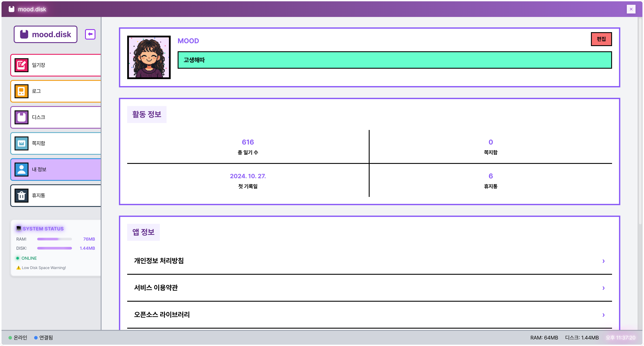Click the Low Disk Space warning icon
644x346 pixels.
click(x=18, y=268)
